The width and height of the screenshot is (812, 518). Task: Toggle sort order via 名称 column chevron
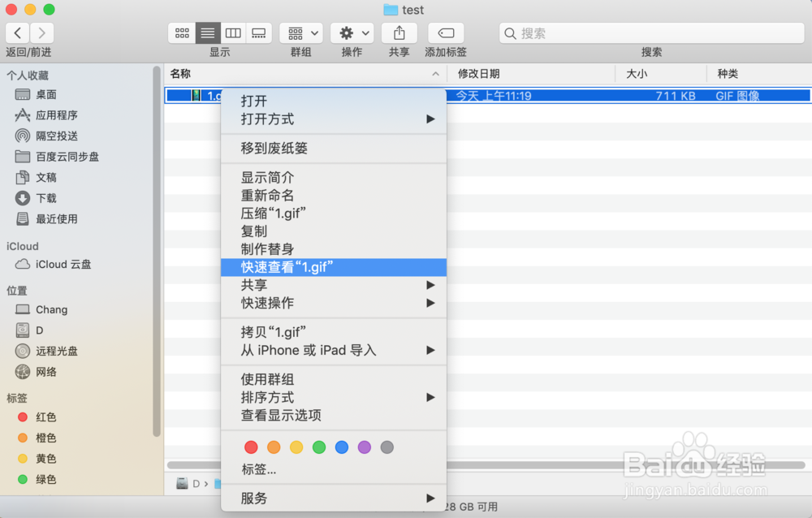coord(436,73)
